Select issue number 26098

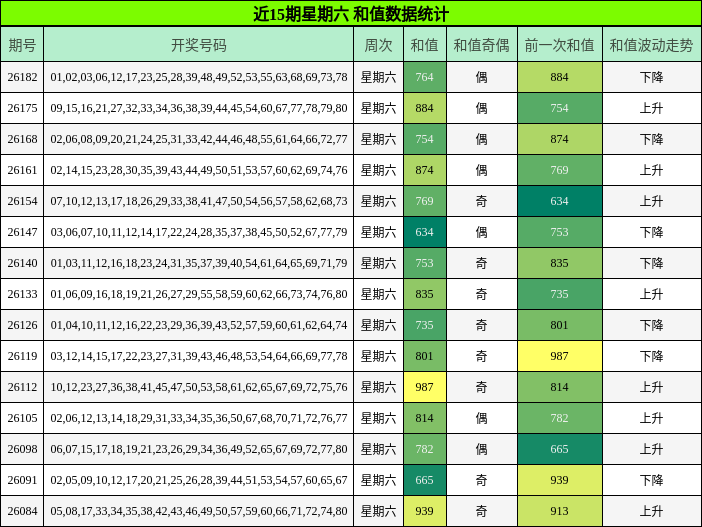click(x=22, y=449)
